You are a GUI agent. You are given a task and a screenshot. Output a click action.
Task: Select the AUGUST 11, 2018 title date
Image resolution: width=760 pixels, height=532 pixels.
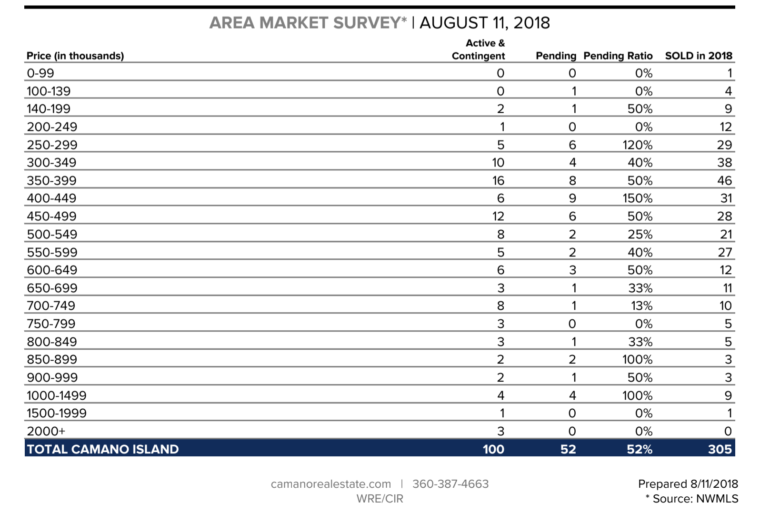(x=484, y=23)
